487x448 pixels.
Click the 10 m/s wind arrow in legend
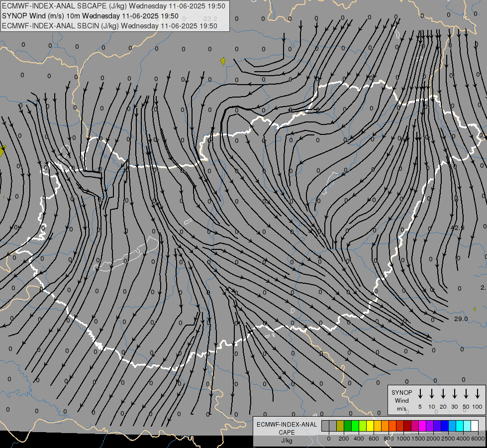click(x=431, y=394)
